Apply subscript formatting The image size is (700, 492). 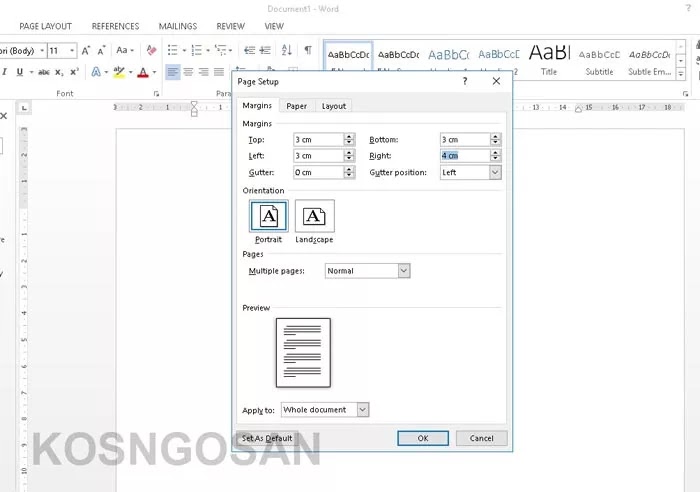[x=59, y=72]
